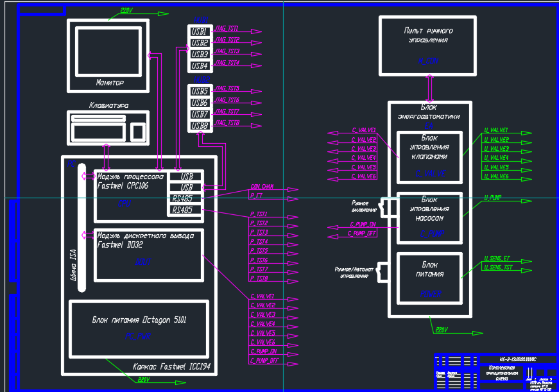Image resolution: width=559 pixels, height=392 pixels.
Task: Select the P_TST8 signal label
Action: click(x=259, y=279)
